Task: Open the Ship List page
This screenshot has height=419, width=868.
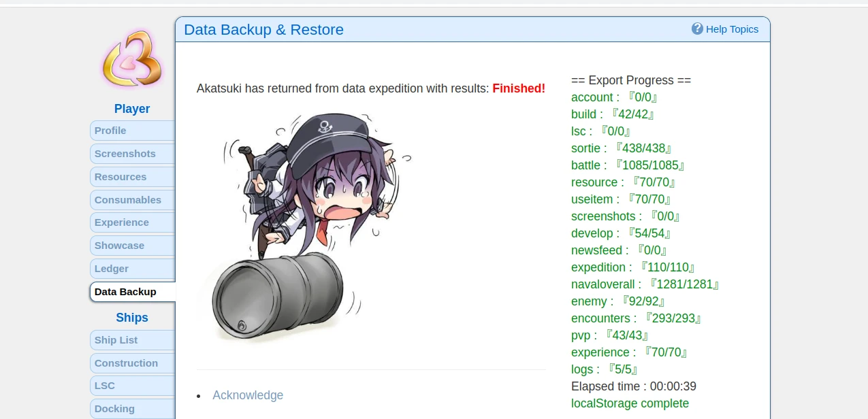Action: (x=133, y=340)
